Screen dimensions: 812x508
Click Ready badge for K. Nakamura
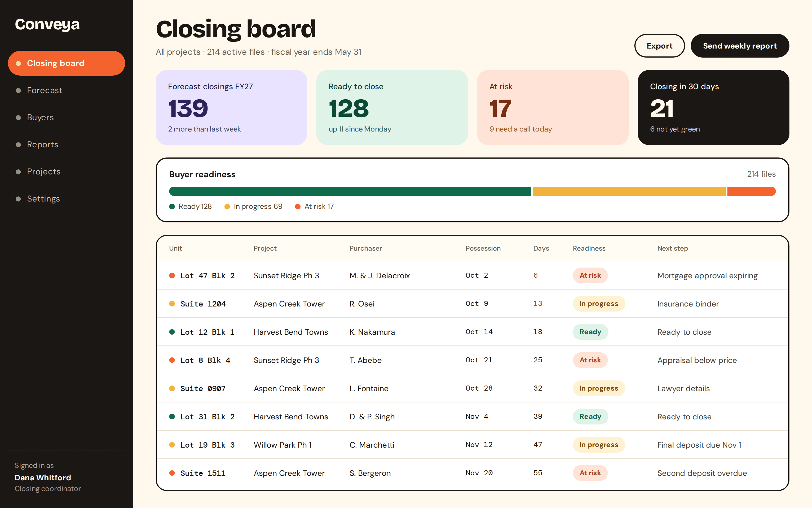coord(591,332)
